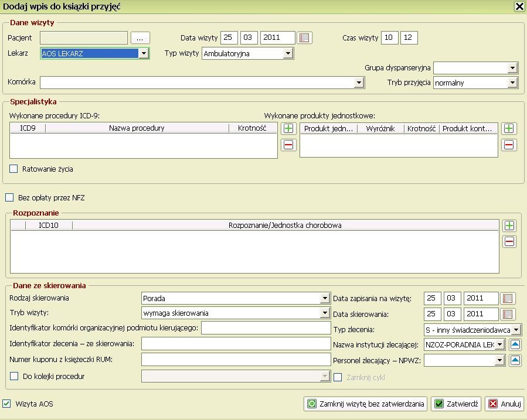Browse for patient with ellipsis button
The height and width of the screenshot is (420, 527).
click(x=140, y=37)
